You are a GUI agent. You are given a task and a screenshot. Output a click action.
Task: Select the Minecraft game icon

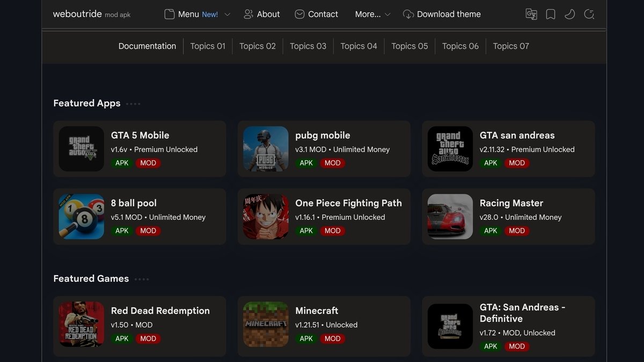(x=266, y=324)
